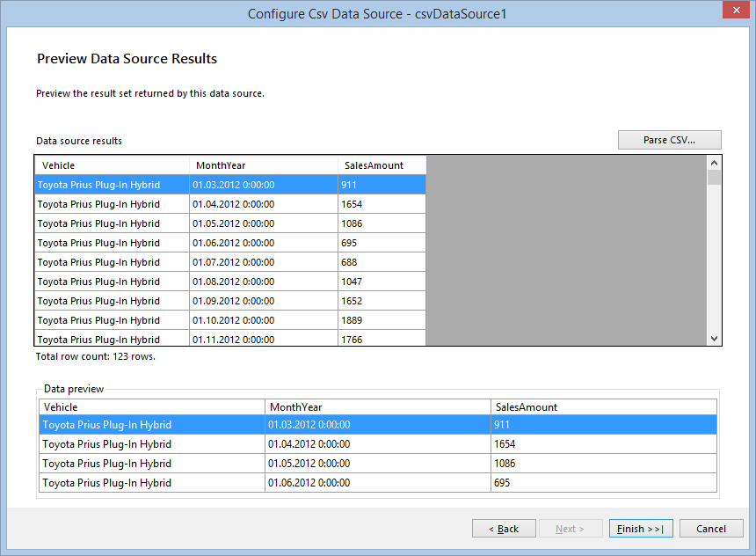Select results cell 01.05.2012 0:00:00

coord(264,223)
